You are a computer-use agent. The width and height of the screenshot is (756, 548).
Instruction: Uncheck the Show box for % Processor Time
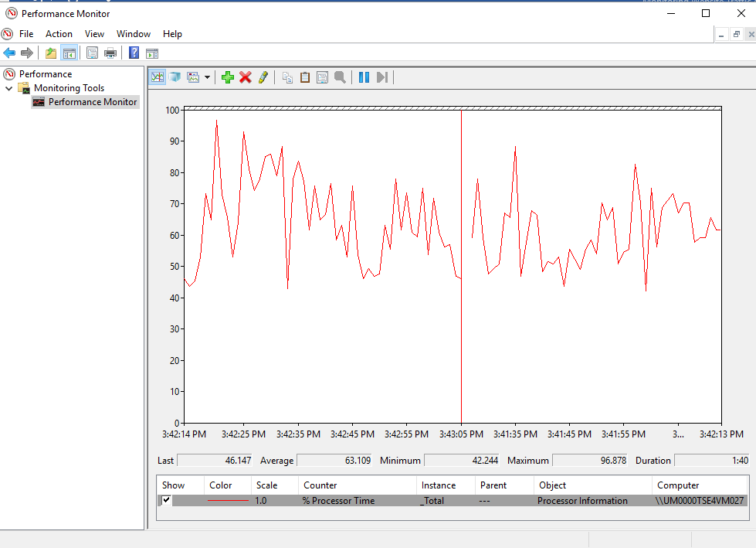tap(166, 500)
